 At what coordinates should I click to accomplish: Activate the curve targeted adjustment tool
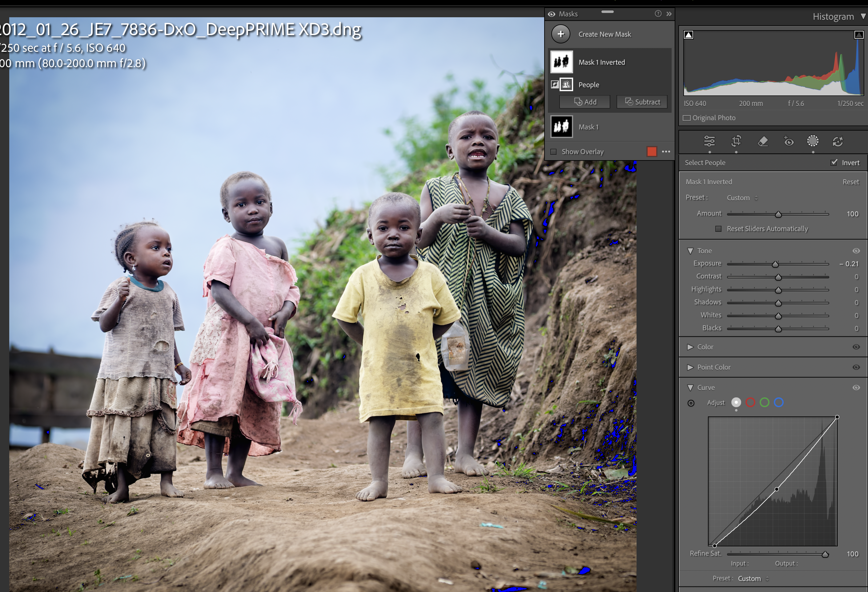691,403
